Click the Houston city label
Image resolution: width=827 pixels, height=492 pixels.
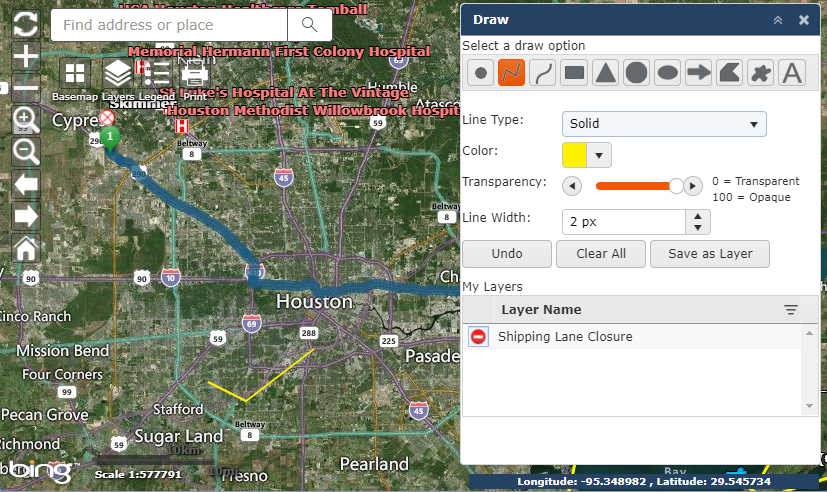tap(314, 302)
